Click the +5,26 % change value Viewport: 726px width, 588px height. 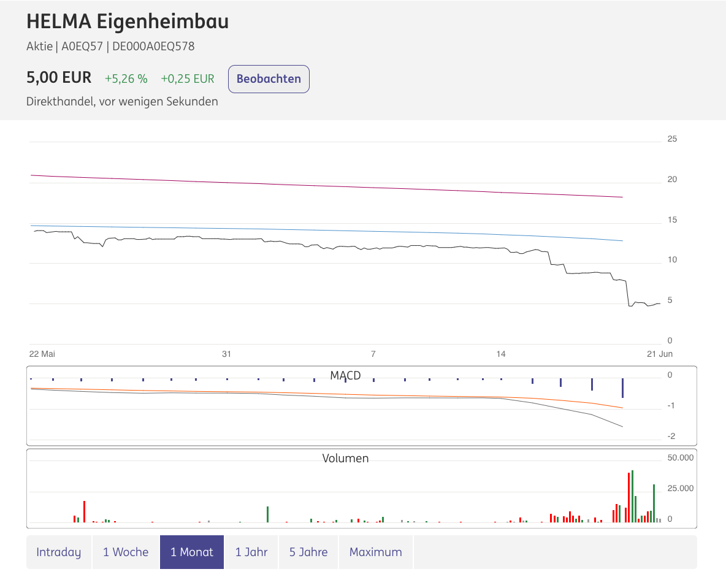(126, 78)
